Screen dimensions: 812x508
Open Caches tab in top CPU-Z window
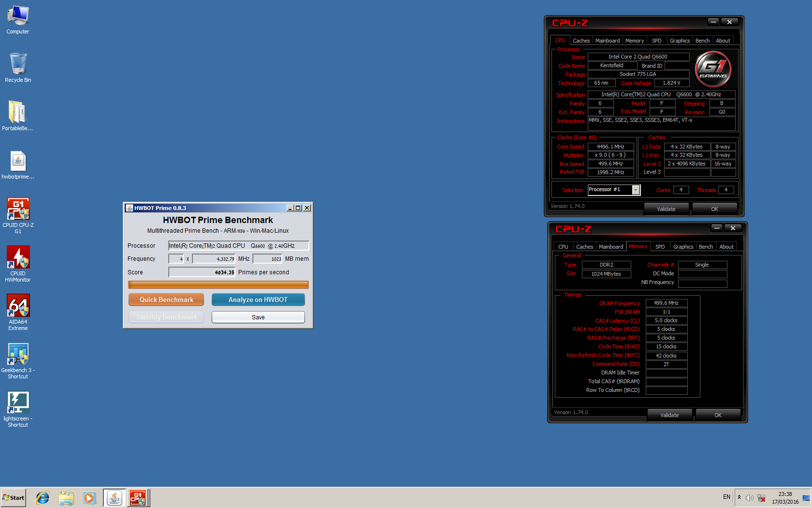(581, 41)
